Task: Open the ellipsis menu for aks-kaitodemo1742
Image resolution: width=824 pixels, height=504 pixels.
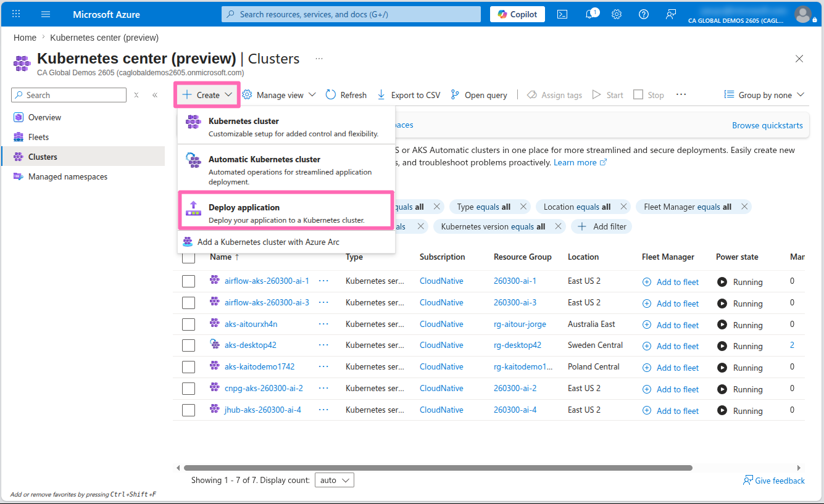Action: click(x=323, y=366)
